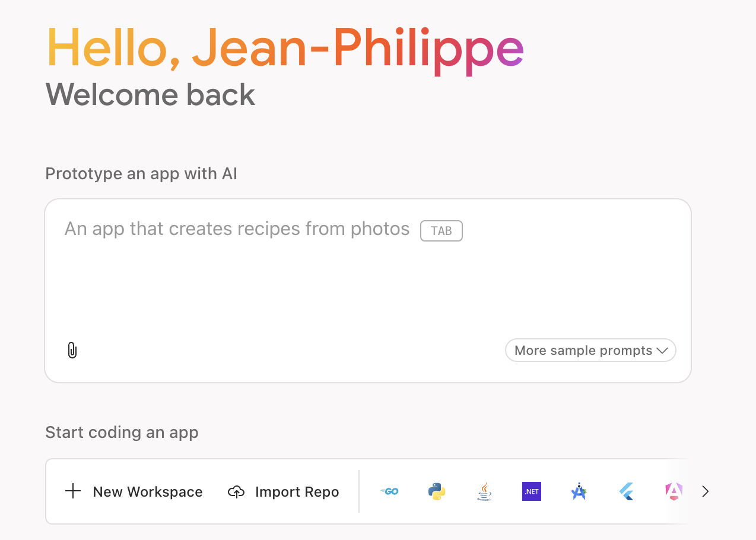Expand the More sample prompts dropdown
756x540 pixels.
pos(590,350)
